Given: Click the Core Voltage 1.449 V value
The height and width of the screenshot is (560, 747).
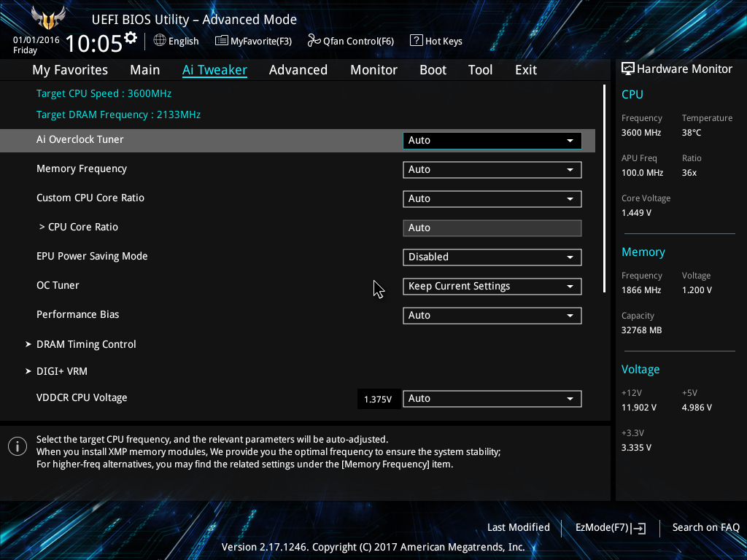Looking at the screenshot, I should pos(636,213).
